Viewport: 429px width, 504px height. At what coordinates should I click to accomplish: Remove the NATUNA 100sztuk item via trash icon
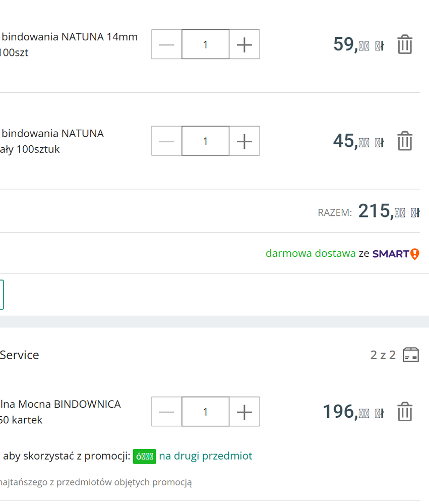pyautogui.click(x=405, y=141)
